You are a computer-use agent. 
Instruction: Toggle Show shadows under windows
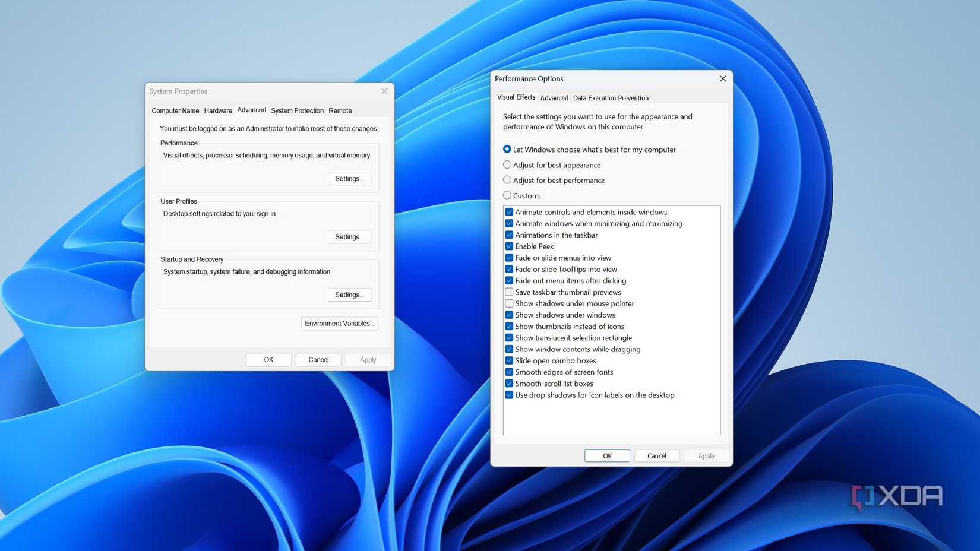[x=509, y=315]
